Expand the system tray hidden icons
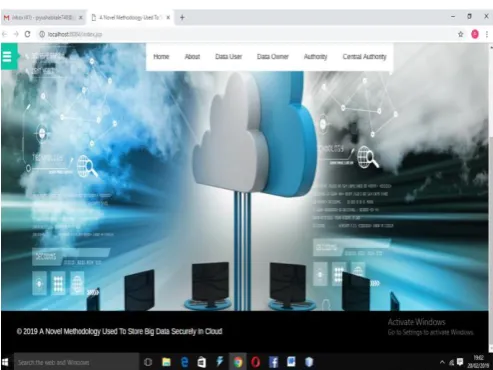 pyautogui.click(x=442, y=362)
